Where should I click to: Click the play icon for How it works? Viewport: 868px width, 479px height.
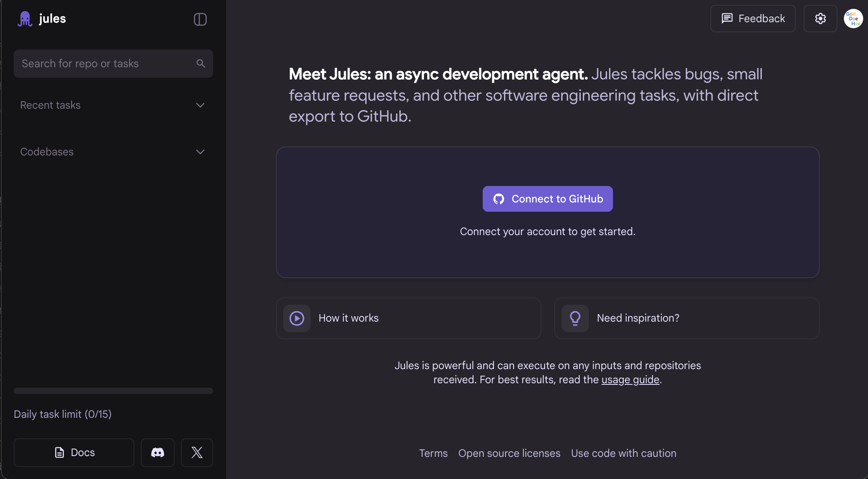[x=297, y=318]
